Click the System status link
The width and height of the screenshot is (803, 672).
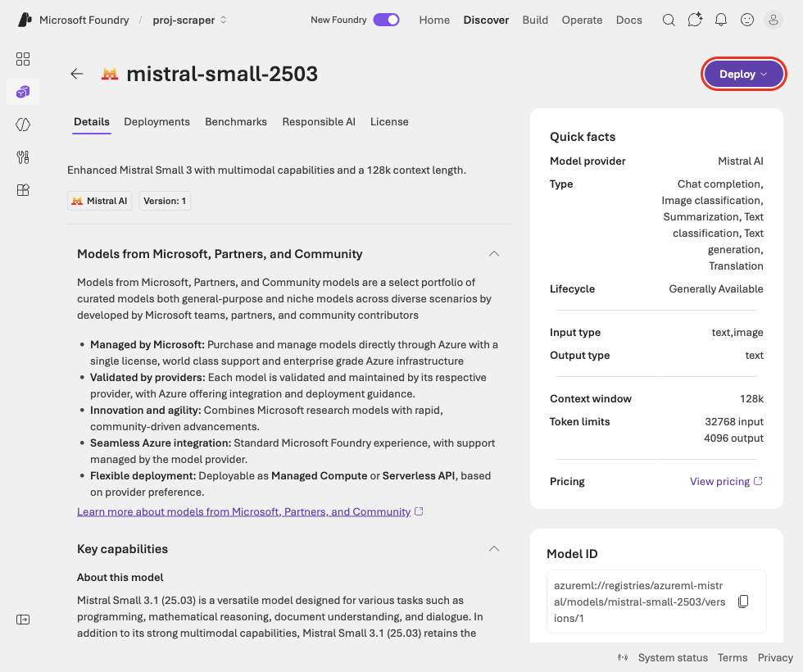tap(673, 657)
